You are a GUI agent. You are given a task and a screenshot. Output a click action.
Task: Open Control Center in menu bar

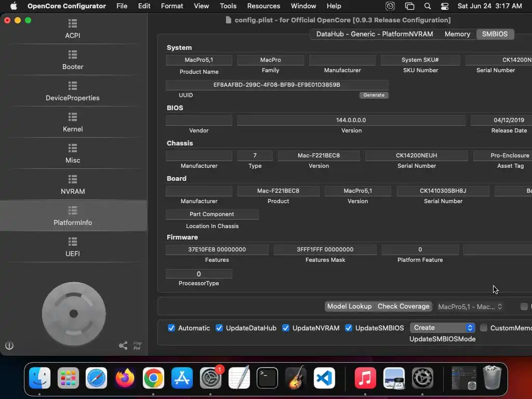coord(445,6)
